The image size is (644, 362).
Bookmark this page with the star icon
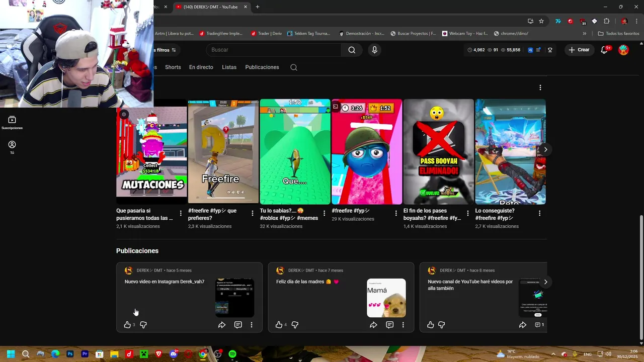coord(541,21)
